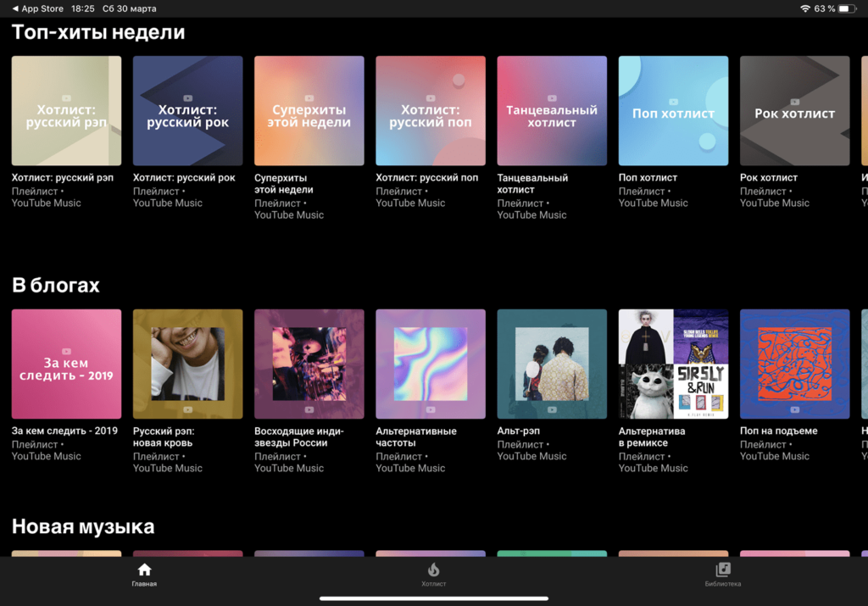Open Поп на подъеме playlist cover
868x606 pixels.
794,364
